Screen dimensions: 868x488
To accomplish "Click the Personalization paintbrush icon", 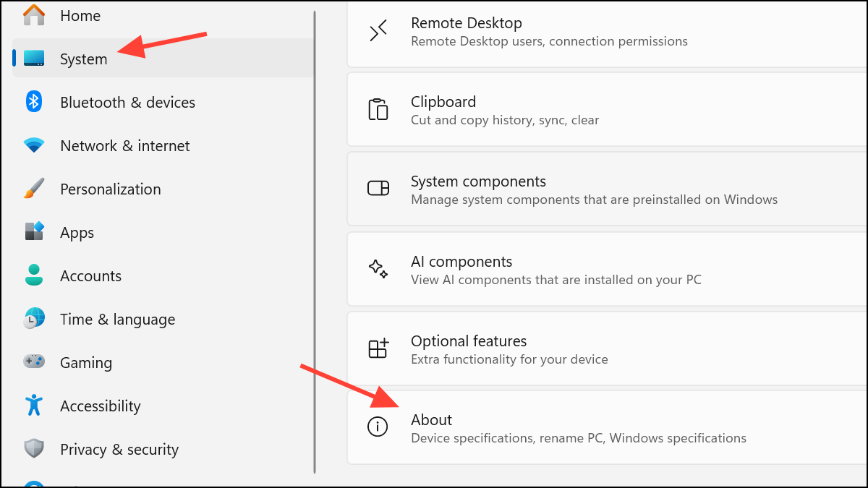I will (x=33, y=189).
